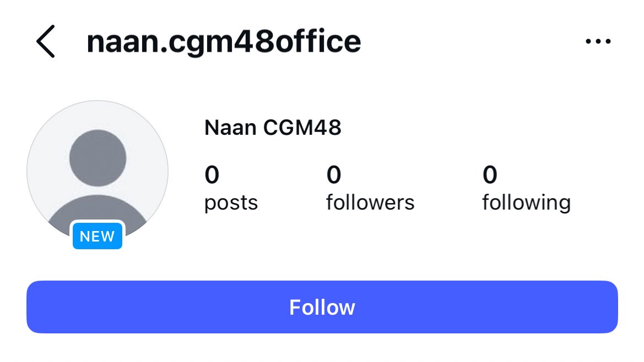Click the word Follow inside the button
644x362 pixels.
[x=322, y=307]
